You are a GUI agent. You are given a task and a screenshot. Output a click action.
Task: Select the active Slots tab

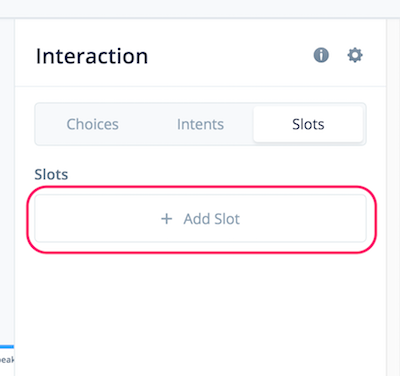tap(308, 124)
